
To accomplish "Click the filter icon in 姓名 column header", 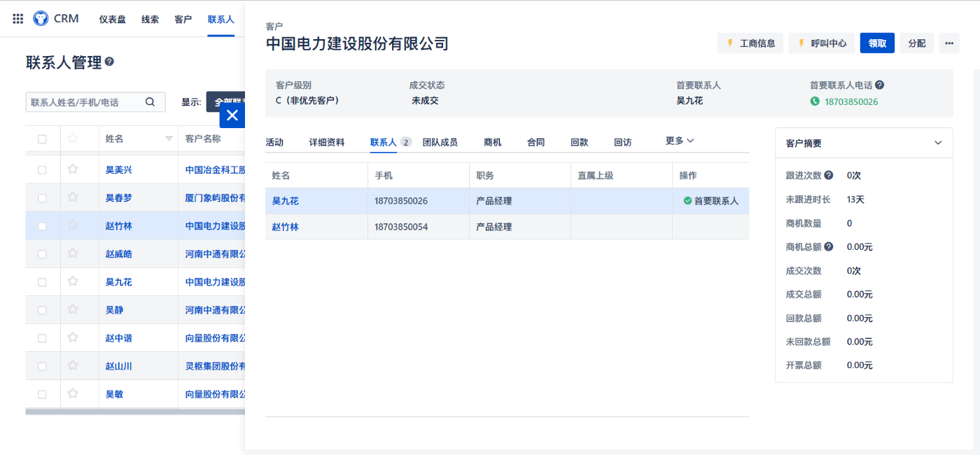I will pos(169,139).
